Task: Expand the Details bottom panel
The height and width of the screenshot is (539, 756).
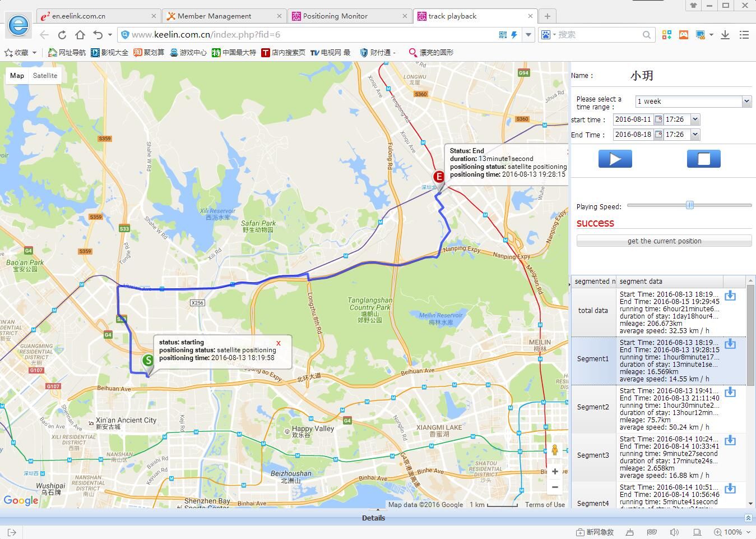Action: click(x=748, y=518)
